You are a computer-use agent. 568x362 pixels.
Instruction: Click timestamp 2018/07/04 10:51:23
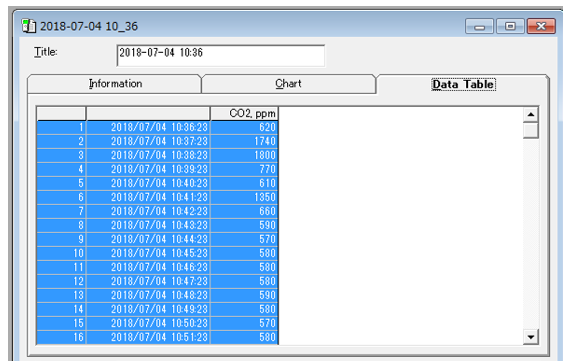148,338
